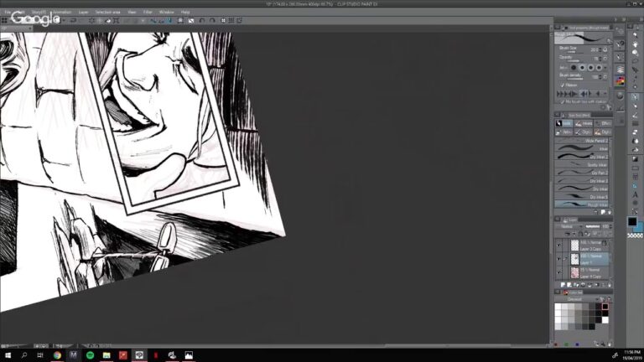Select the first anti-aliasing level circle

574,68
